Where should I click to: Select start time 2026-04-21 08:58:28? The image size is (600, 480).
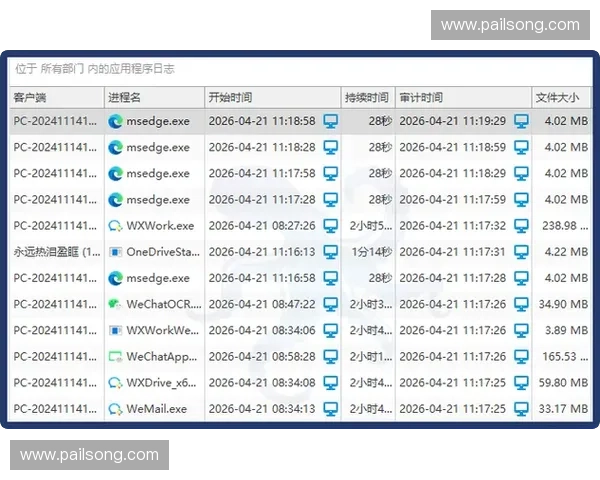point(262,357)
